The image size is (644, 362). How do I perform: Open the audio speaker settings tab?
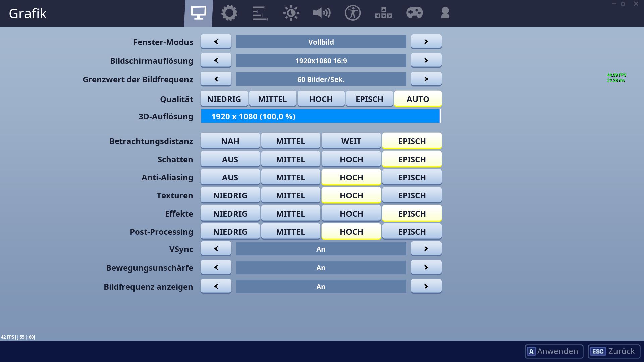pos(322,13)
